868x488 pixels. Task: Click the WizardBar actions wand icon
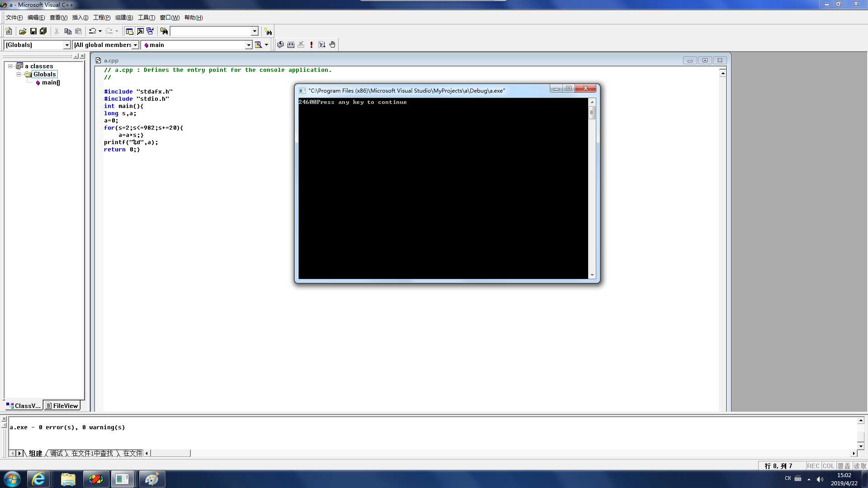[x=258, y=45]
